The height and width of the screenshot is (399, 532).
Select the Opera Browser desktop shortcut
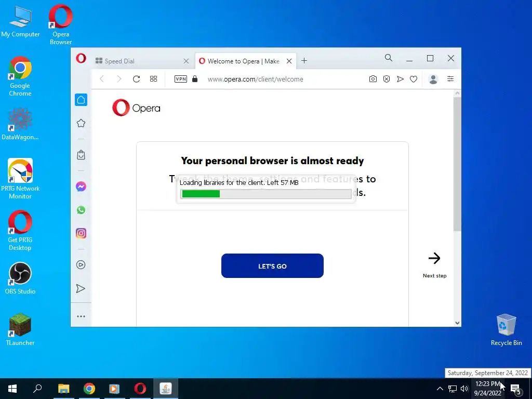coord(61,24)
